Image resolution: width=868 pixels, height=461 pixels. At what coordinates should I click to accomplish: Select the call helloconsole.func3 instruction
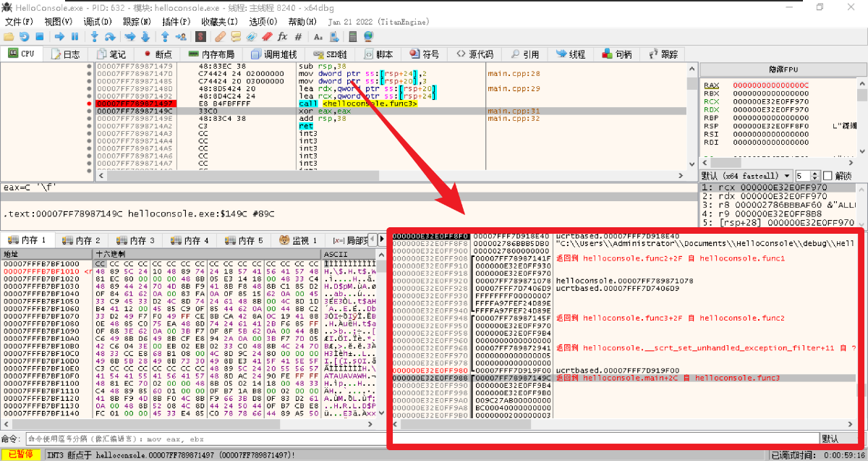[357, 103]
